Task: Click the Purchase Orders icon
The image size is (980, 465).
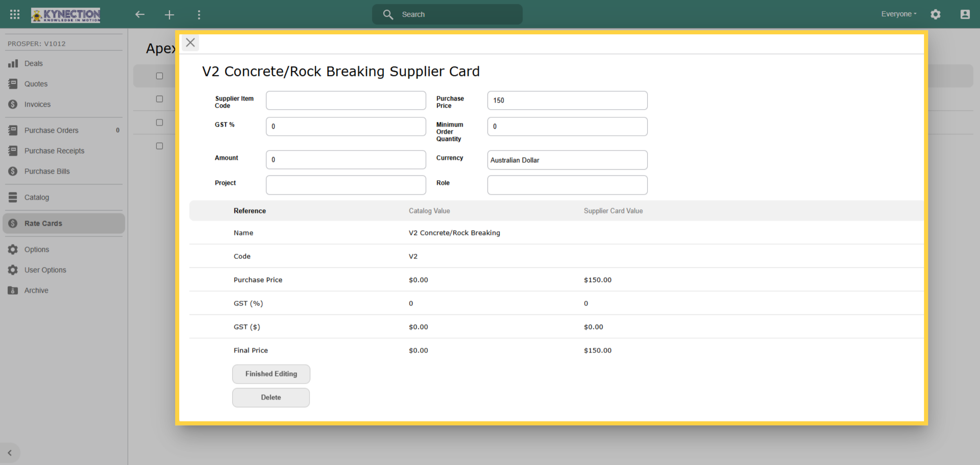Action: pos(13,130)
